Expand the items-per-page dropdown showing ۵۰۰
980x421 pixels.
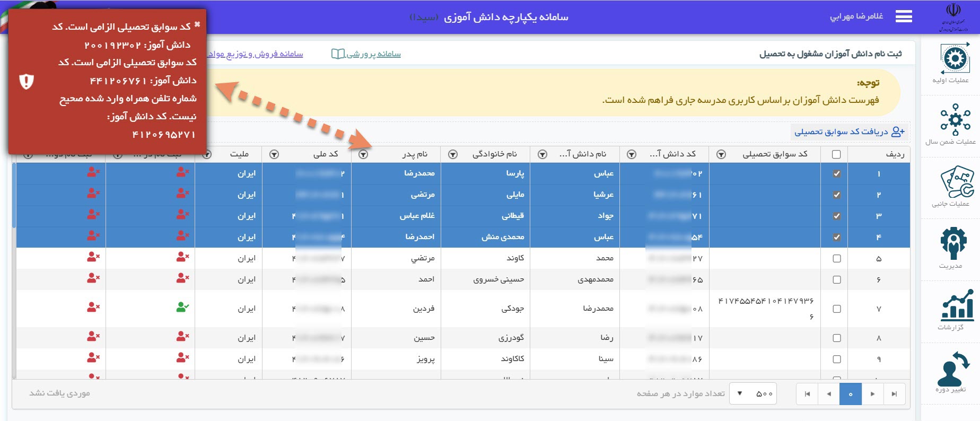(752, 393)
